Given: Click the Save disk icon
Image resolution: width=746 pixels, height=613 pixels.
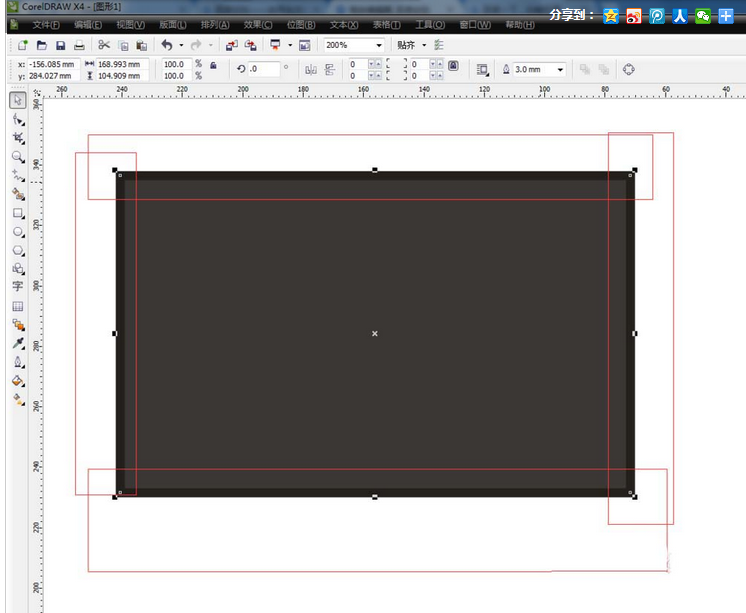Looking at the screenshot, I should [60, 46].
